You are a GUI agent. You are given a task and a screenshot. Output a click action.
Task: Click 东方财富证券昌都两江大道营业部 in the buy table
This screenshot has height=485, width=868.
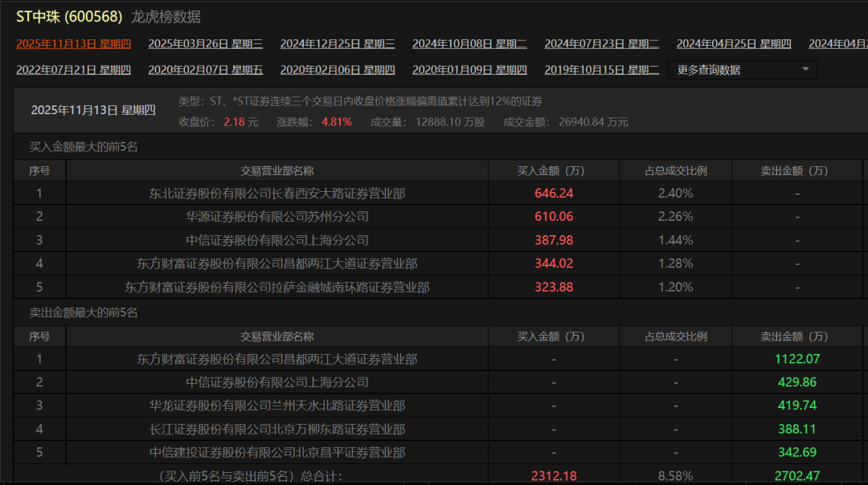tap(276, 264)
